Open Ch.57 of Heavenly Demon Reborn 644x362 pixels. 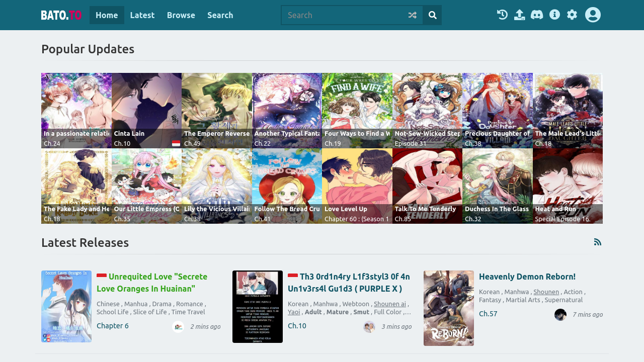pyautogui.click(x=488, y=314)
